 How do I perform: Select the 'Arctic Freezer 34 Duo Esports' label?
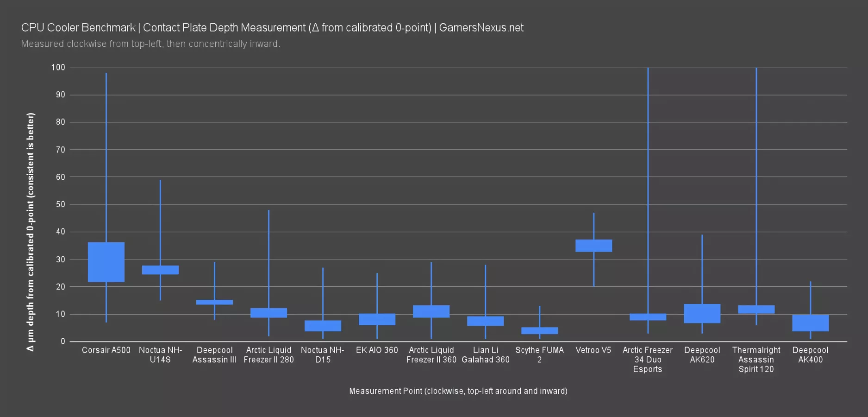(x=648, y=360)
